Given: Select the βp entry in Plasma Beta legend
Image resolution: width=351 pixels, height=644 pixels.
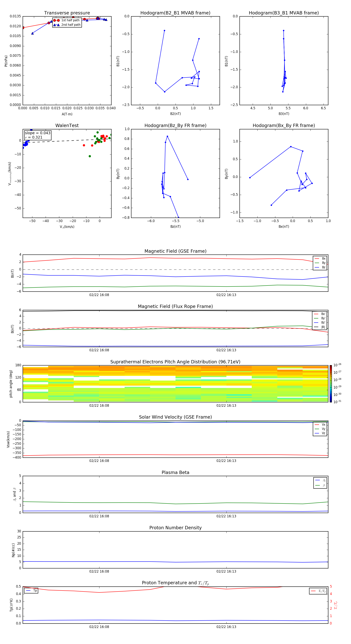Looking at the screenshot, I should pos(320,480).
